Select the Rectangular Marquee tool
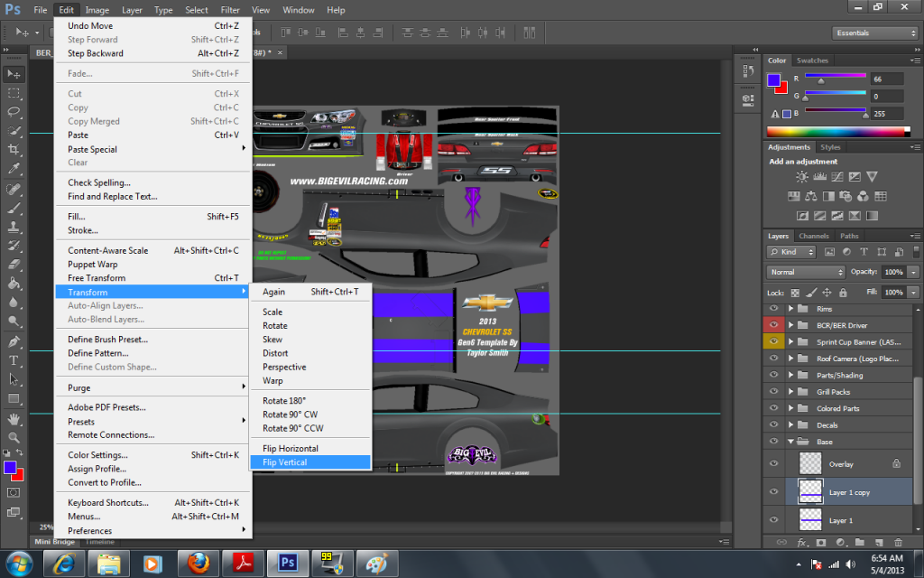Image resolution: width=924 pixels, height=578 pixels. click(x=14, y=93)
